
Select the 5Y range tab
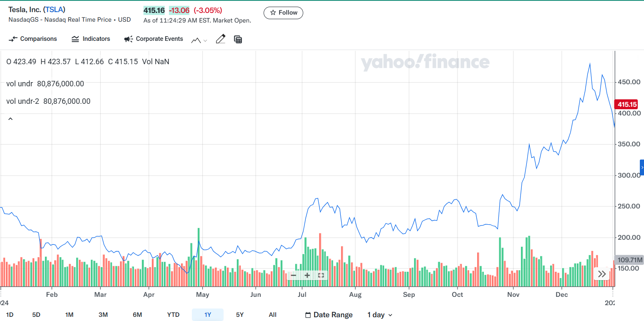point(239,315)
